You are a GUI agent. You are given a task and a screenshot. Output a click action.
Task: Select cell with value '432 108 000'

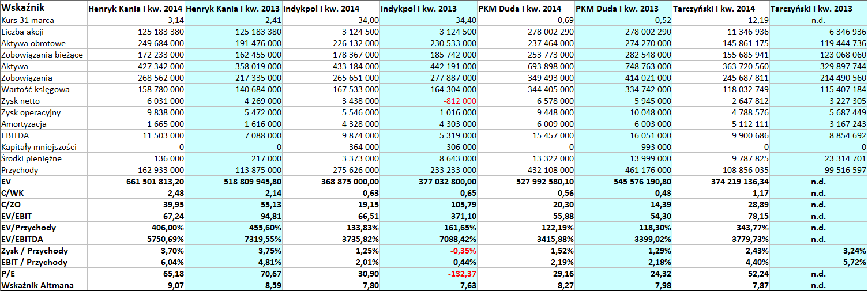(526, 170)
